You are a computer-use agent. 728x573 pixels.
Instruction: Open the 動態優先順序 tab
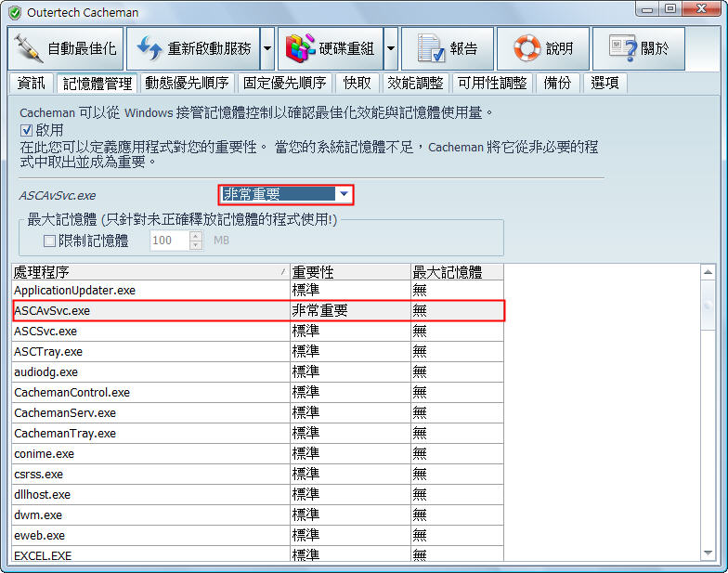(187, 83)
